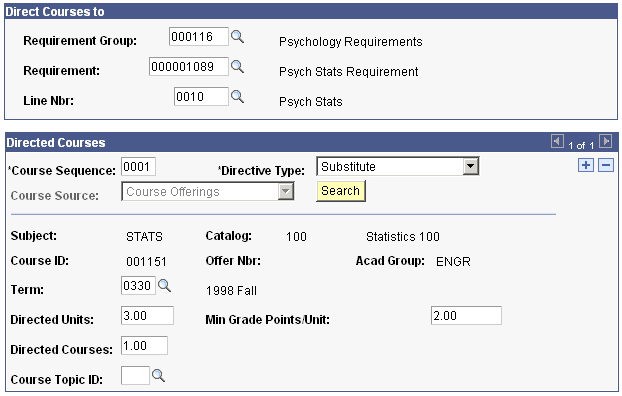Go to next row in Directed Courses
This screenshot has width=622, height=396.
(605, 141)
